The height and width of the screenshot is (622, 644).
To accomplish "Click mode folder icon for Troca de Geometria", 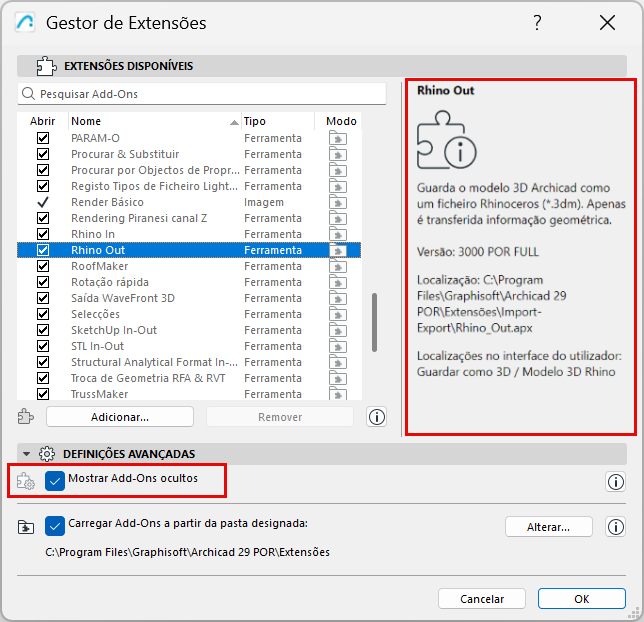I will (x=338, y=379).
